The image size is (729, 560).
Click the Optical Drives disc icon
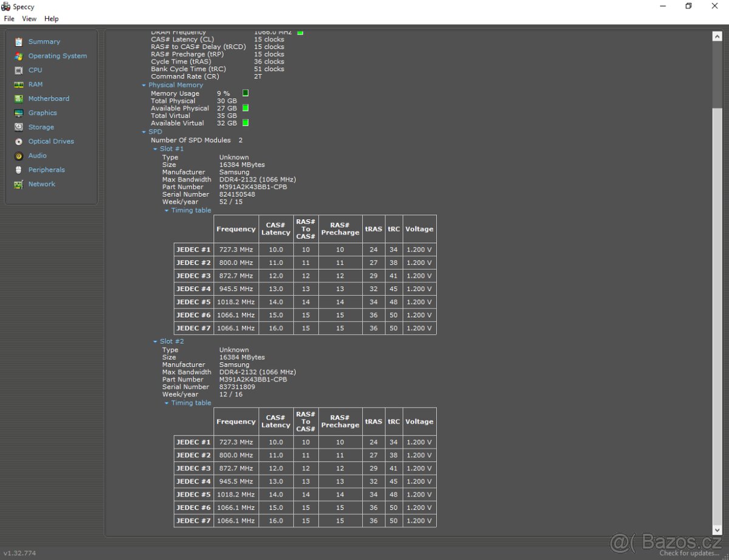point(18,142)
